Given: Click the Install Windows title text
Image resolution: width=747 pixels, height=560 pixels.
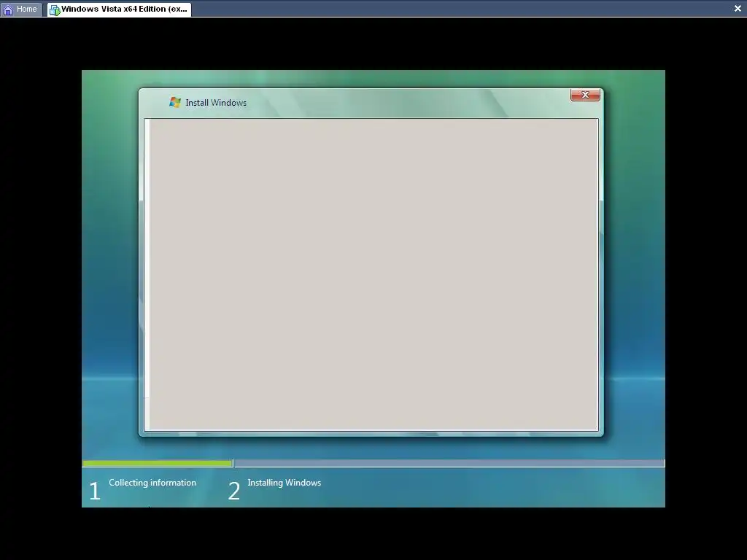Looking at the screenshot, I should click(216, 103).
